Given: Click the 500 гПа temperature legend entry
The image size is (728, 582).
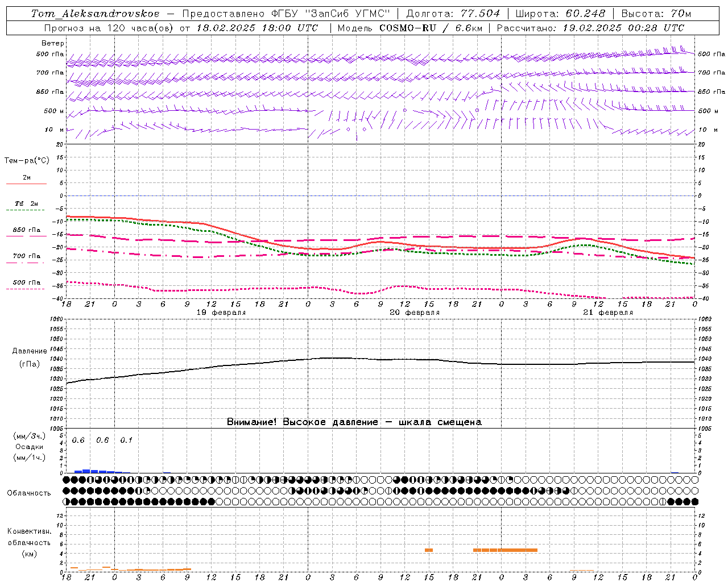Looking at the screenshot, I should point(27,282).
